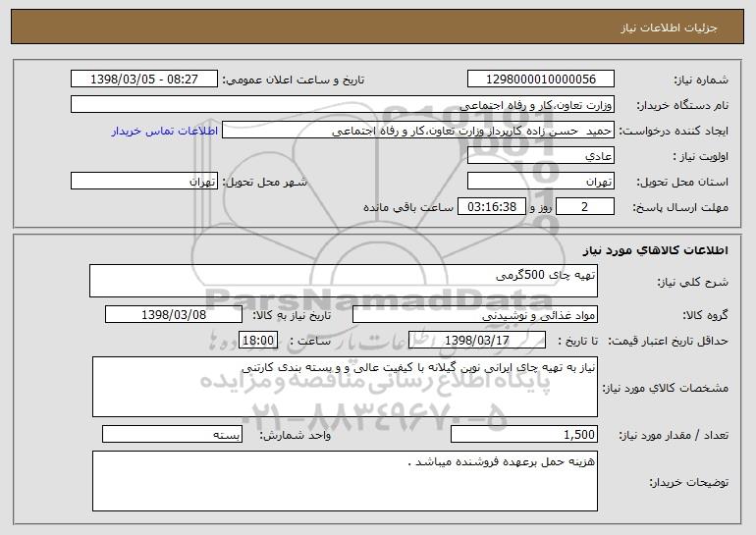Click the label توضیحات خریدار

689,482
